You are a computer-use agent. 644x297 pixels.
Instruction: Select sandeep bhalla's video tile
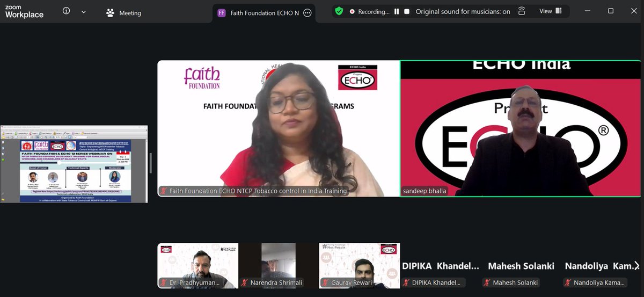[521, 128]
